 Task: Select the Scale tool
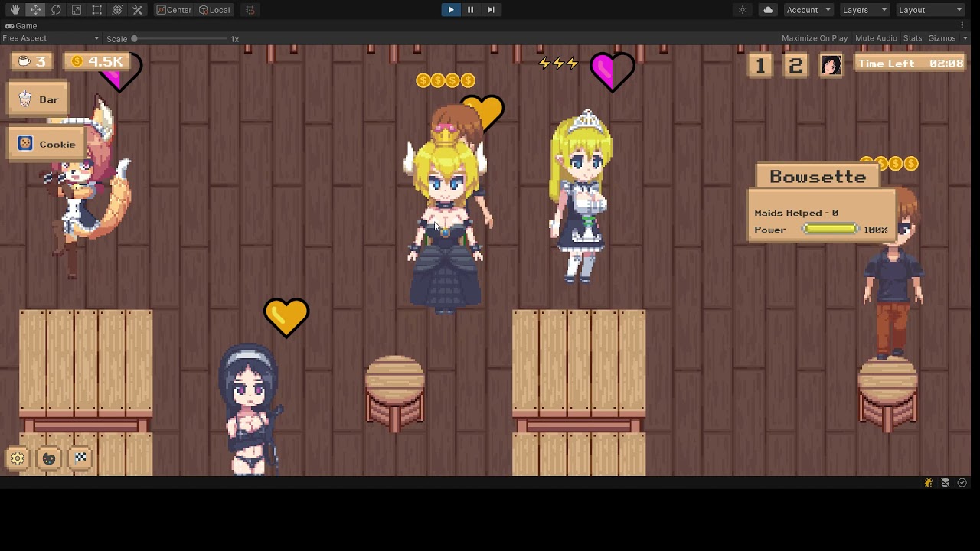pos(77,10)
